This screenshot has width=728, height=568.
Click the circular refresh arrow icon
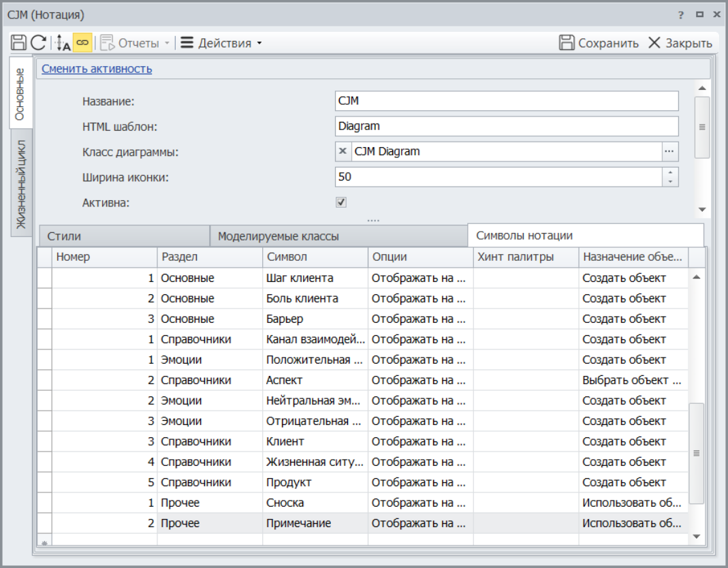(x=38, y=43)
